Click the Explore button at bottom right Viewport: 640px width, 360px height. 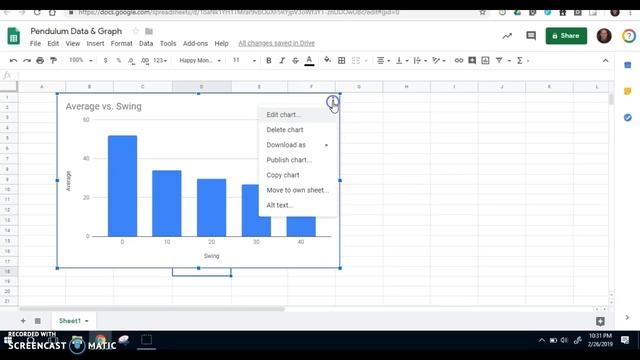600,321
